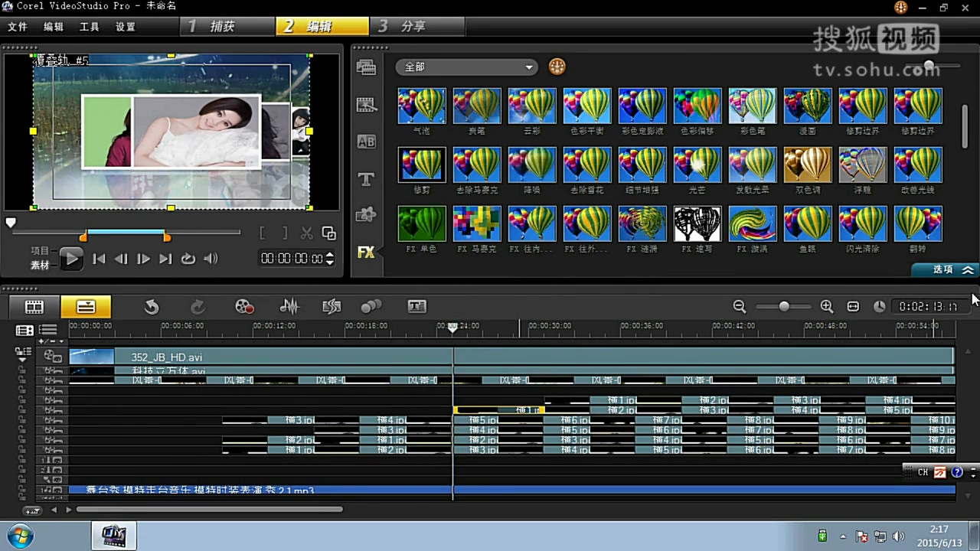Screen dimensions: 980x551
Task: Expand the 选项 options panel
Action: tap(946, 269)
